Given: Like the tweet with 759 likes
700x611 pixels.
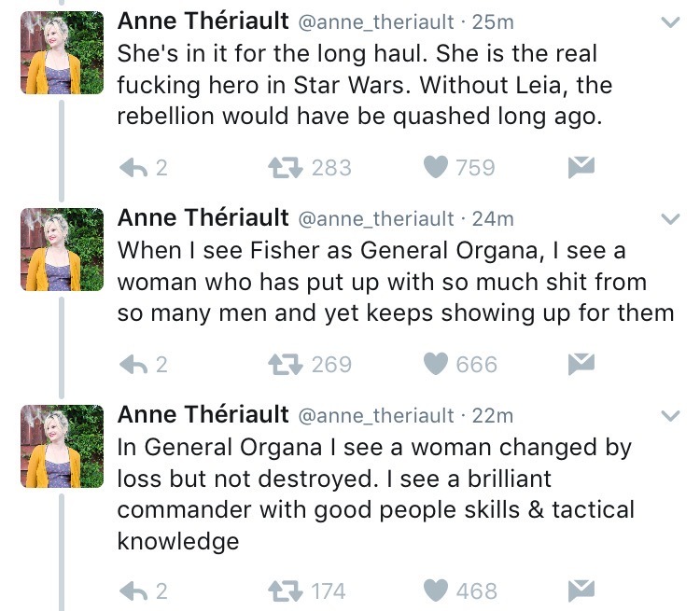Looking at the screenshot, I should tap(436, 167).
